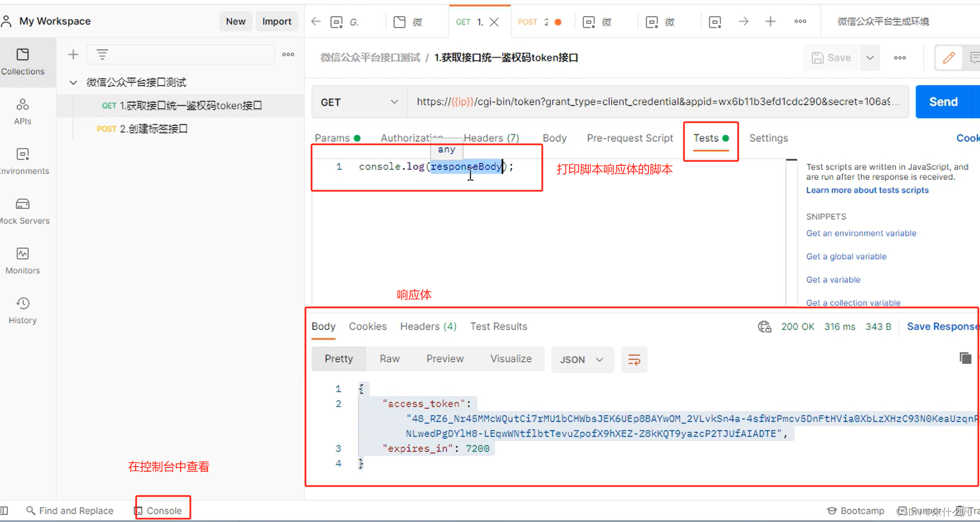
Task: Open the Collections panel in sidebar
Action: coord(22,61)
